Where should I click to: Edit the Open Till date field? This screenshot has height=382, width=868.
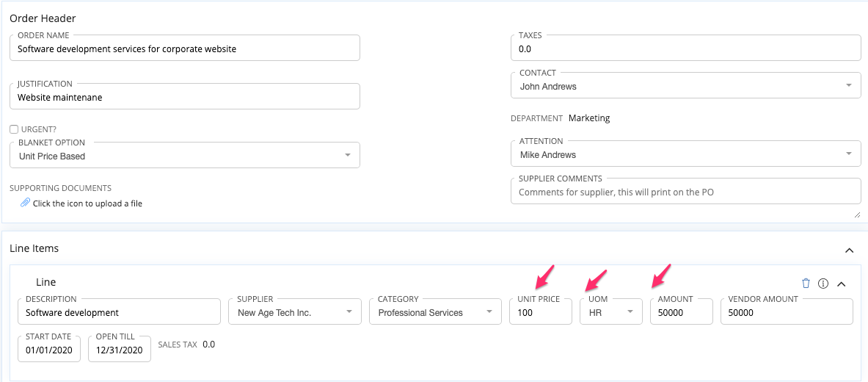pyautogui.click(x=120, y=349)
